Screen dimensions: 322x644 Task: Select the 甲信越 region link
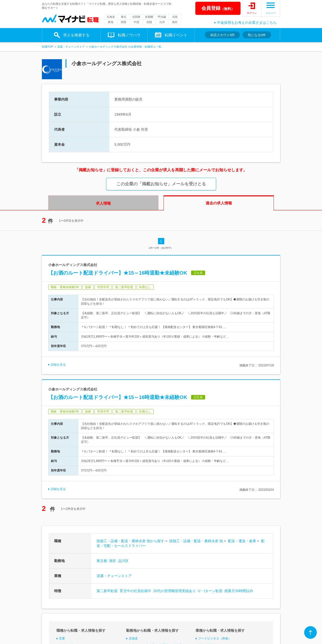[162, 17]
